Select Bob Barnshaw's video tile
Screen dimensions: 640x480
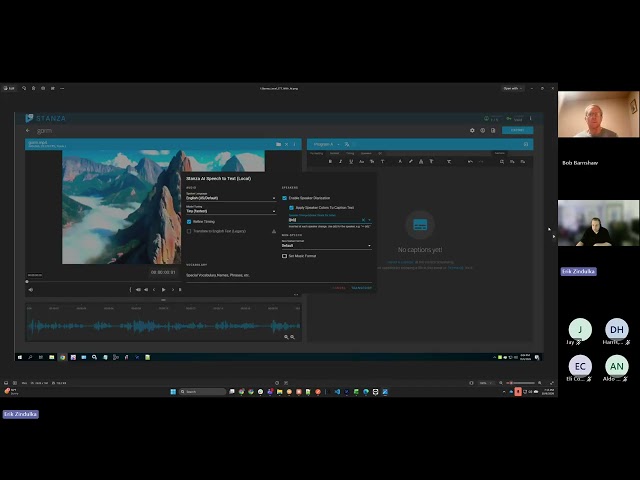pos(598,114)
